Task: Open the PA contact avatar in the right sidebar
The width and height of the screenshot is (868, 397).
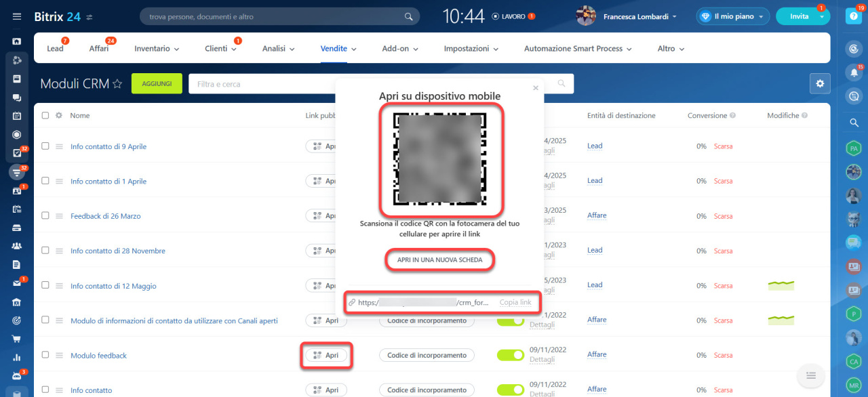Action: pyautogui.click(x=853, y=148)
